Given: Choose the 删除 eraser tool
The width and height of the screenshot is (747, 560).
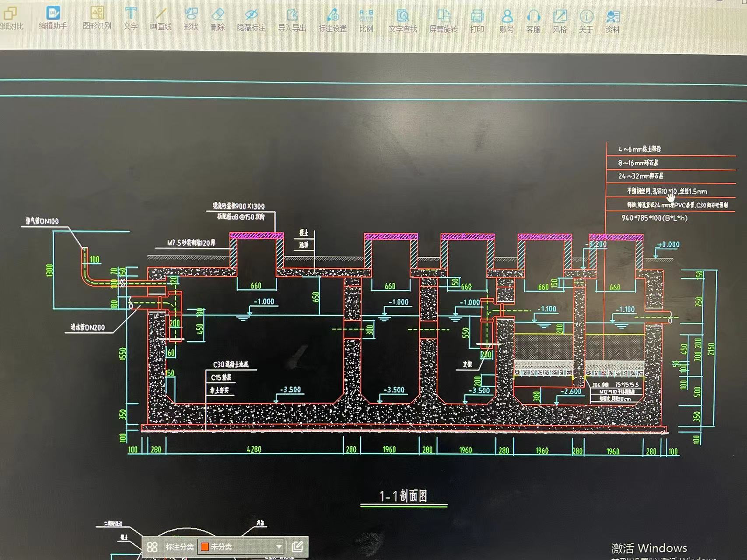Looking at the screenshot, I should coord(217,20).
